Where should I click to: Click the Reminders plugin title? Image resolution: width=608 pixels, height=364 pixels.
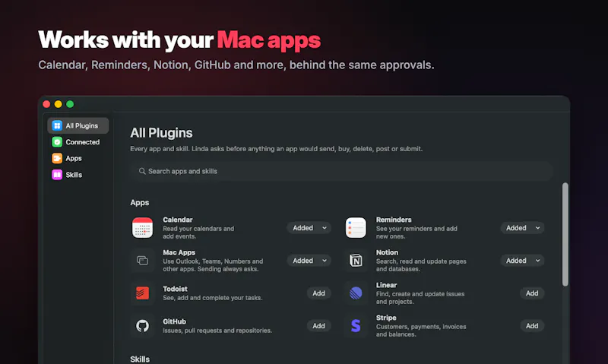pos(394,220)
